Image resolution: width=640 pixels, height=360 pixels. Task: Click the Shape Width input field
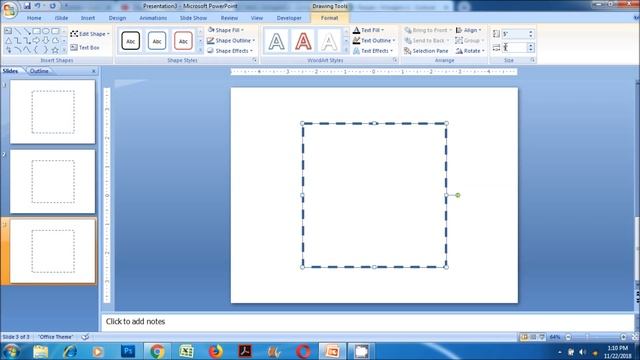pyautogui.click(x=514, y=47)
